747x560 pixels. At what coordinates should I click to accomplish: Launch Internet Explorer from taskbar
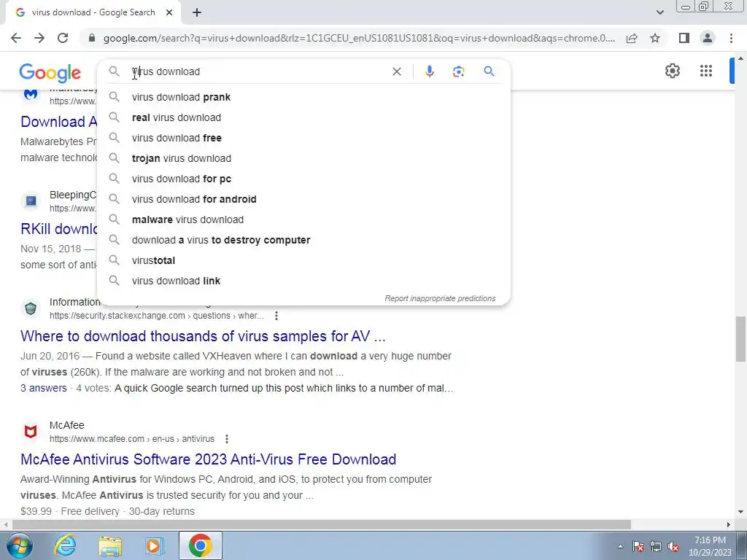click(65, 545)
